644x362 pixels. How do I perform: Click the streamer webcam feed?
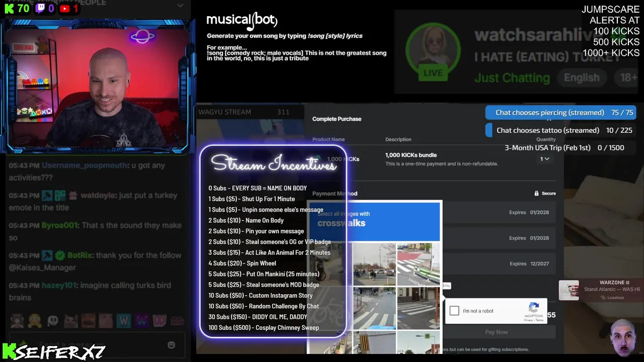tap(98, 85)
